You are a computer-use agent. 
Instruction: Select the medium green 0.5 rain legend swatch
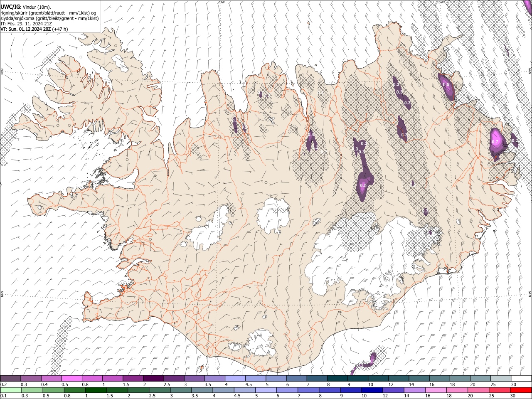point(54,390)
